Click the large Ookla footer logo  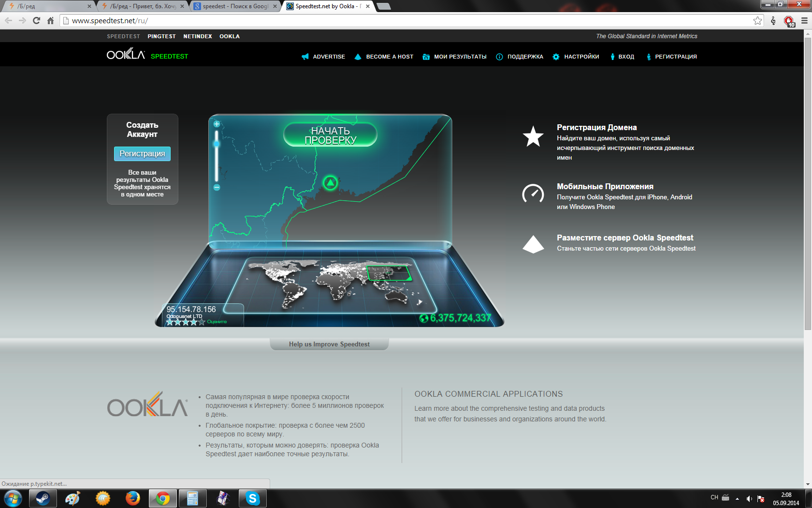(x=147, y=404)
